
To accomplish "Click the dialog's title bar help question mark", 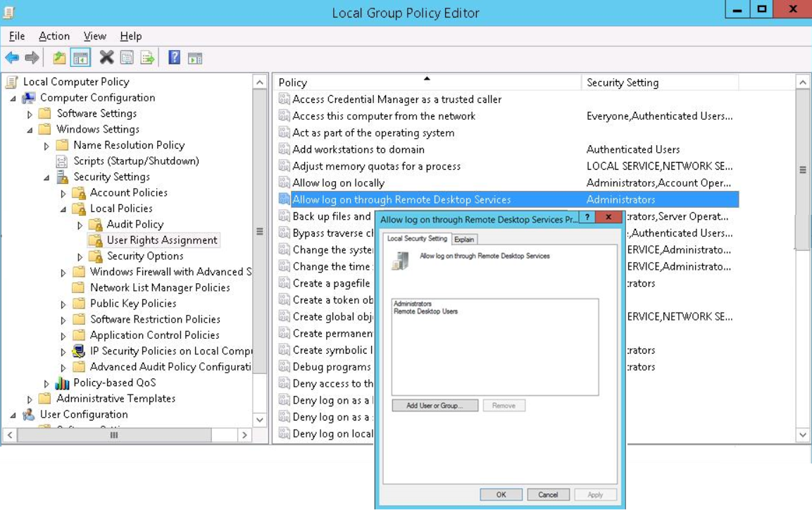I will [587, 217].
